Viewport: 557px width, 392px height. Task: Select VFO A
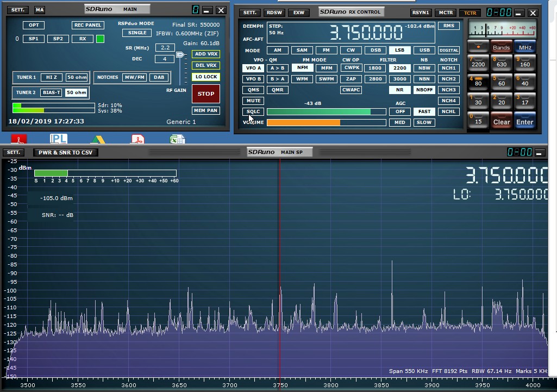click(253, 68)
